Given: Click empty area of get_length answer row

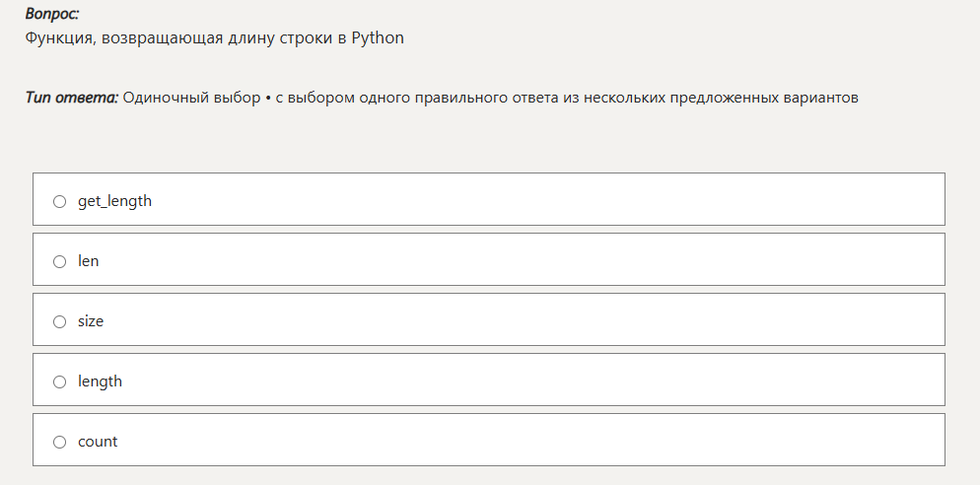Looking at the screenshot, I should pos(542,200).
